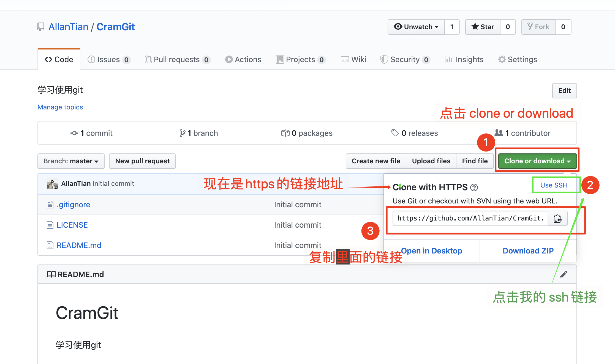The height and width of the screenshot is (364, 615).
Task: Expand the Branch: master selector
Action: click(x=71, y=161)
